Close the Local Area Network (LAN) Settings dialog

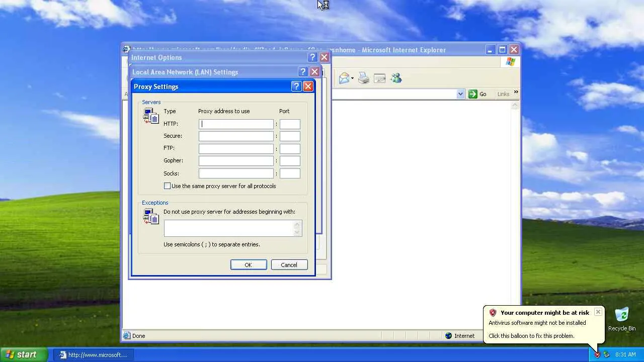pyautogui.click(x=314, y=72)
